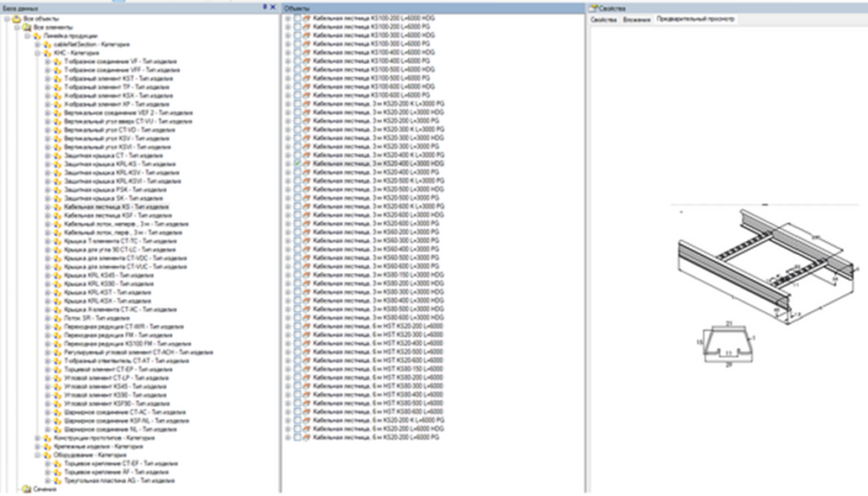Image resolution: width=868 pixels, height=496 pixels.
Task: Check HST KS20-300 L=6000 checkbox
Action: point(297,335)
